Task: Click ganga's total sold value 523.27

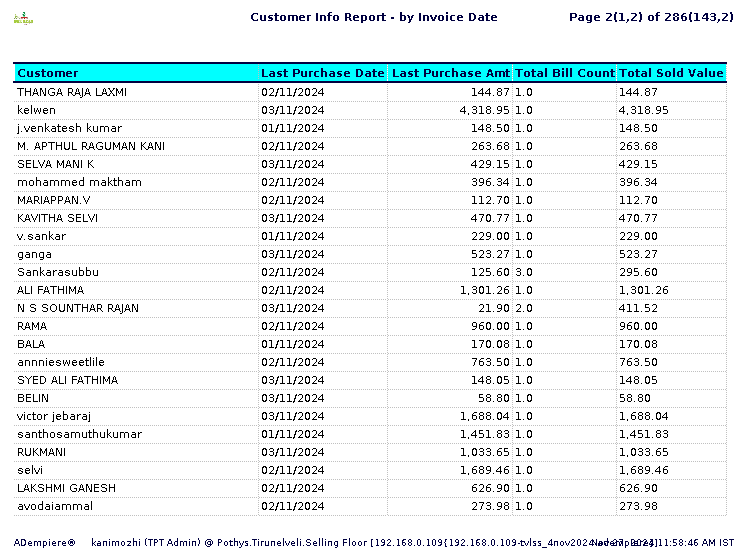Action: tap(638, 254)
